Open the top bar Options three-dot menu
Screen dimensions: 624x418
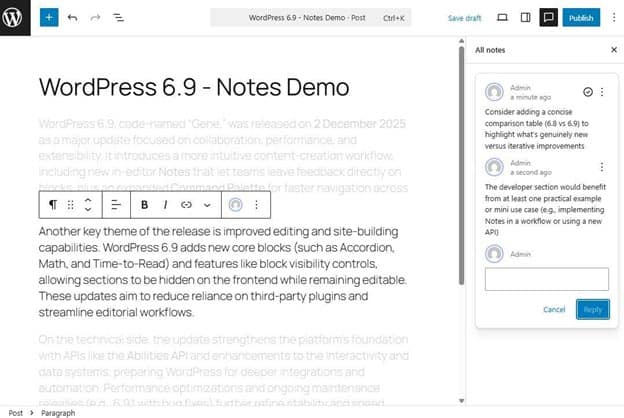tap(614, 18)
